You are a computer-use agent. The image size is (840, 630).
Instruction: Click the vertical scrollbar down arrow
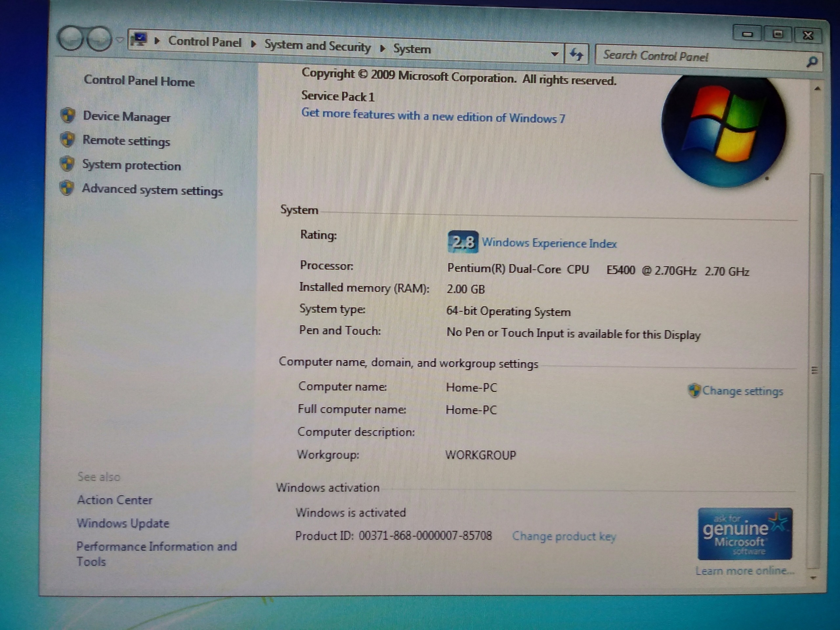[x=813, y=578]
